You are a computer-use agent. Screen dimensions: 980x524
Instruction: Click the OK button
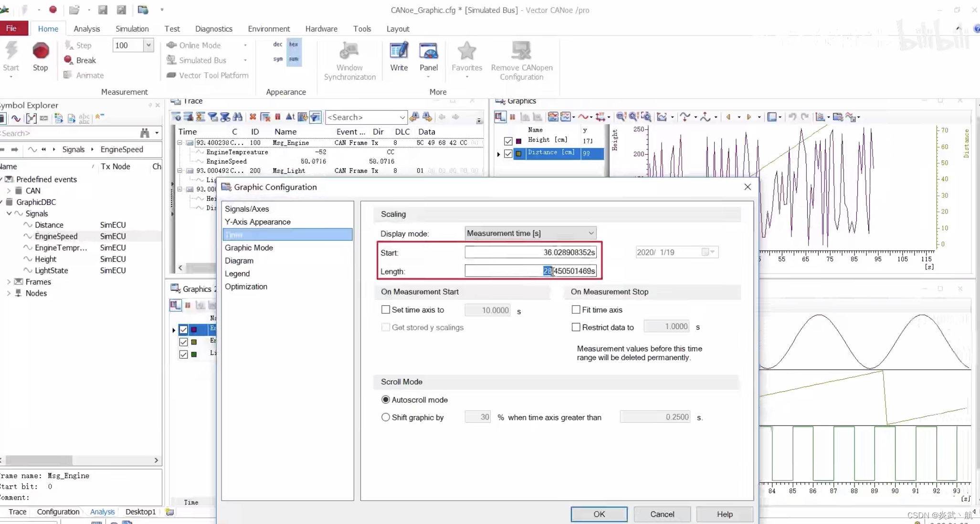pos(599,514)
